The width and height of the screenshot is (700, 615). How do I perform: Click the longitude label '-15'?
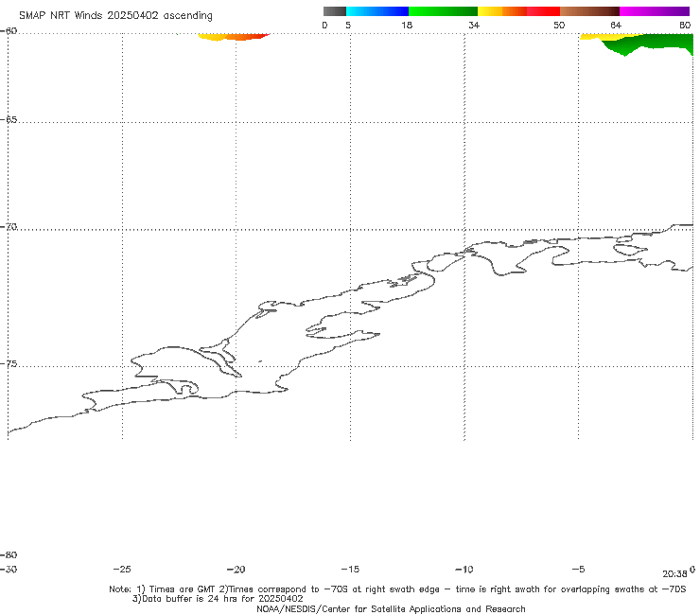[x=350, y=569]
